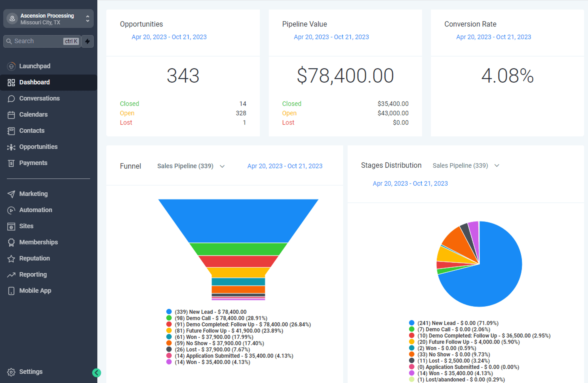Click the Lost label in Pipeline Value card

pos(288,123)
